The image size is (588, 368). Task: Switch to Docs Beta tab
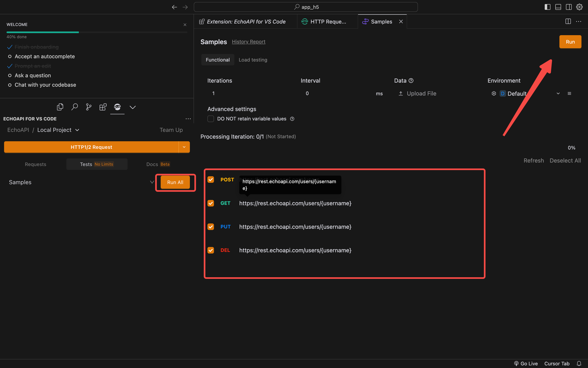[158, 164]
